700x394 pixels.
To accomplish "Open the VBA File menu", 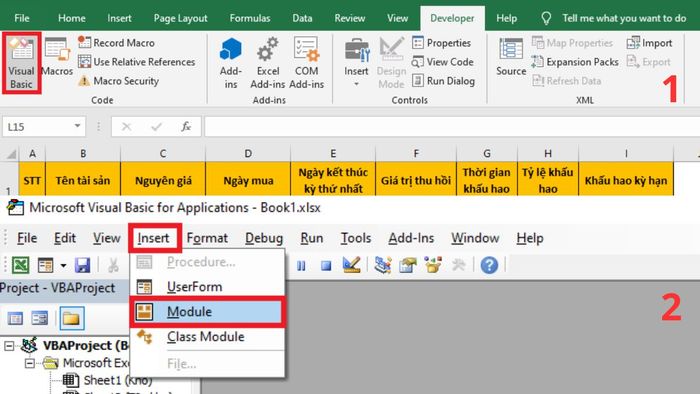I will pyautogui.click(x=27, y=238).
